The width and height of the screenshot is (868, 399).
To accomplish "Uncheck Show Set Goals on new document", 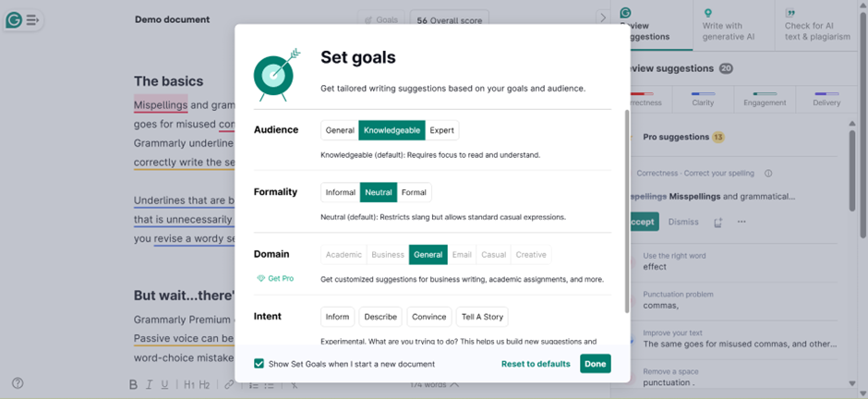I will coord(259,364).
